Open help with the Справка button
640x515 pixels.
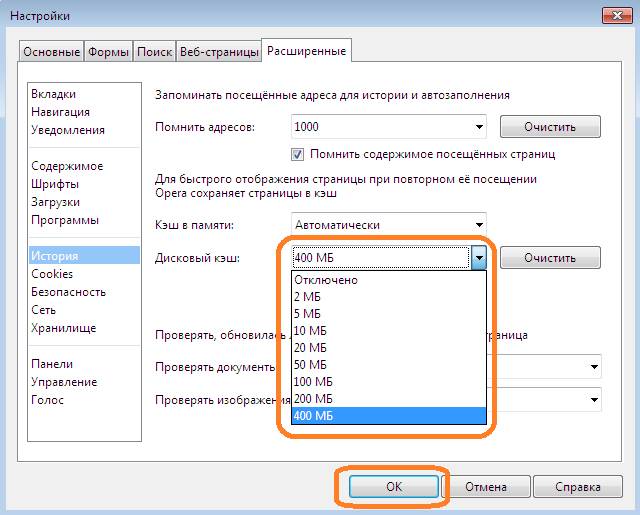570,487
